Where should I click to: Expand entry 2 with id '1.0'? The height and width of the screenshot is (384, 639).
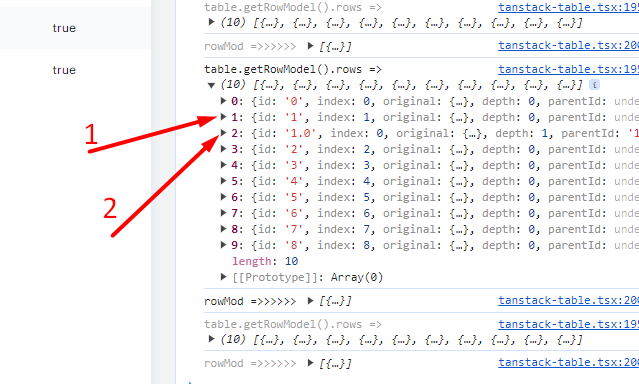tap(223, 133)
